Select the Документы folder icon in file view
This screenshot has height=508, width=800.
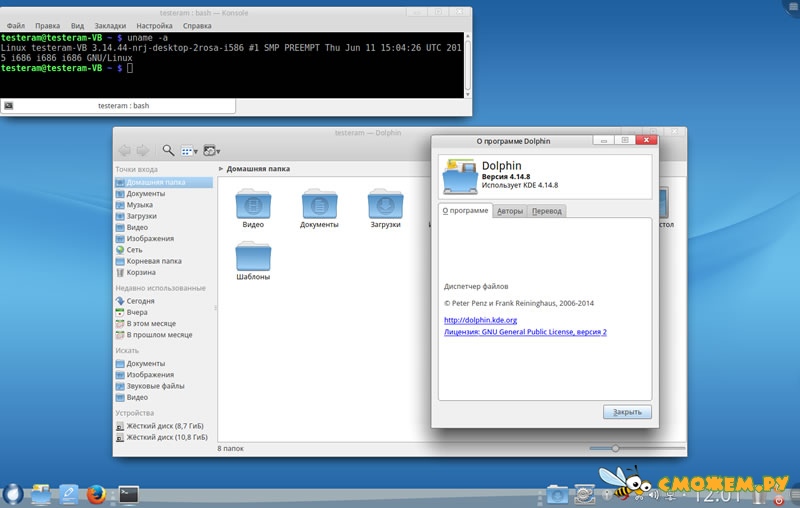319,204
